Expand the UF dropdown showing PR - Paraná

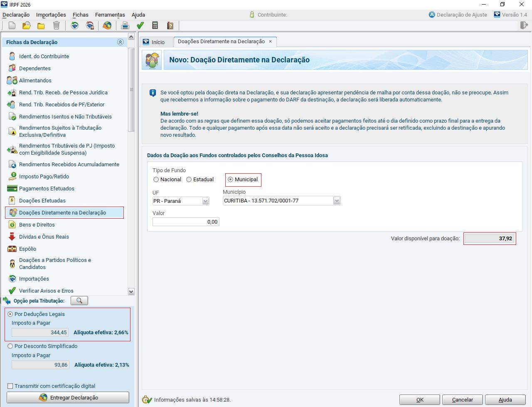[x=205, y=201]
